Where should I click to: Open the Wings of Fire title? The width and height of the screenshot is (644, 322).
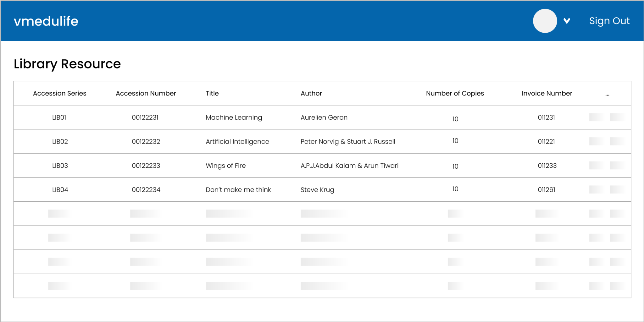coord(226,166)
